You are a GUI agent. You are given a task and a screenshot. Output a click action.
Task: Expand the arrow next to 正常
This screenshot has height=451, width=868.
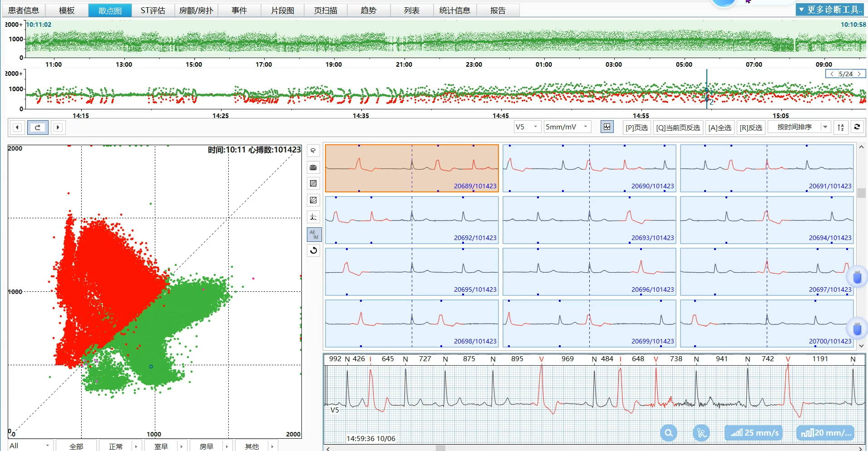pos(136,446)
